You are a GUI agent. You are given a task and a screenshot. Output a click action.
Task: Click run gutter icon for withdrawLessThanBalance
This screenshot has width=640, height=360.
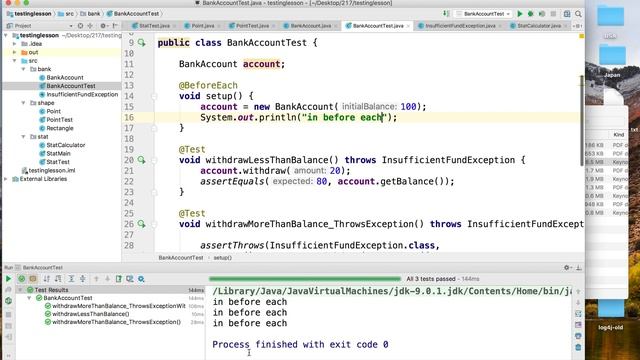coord(141,160)
